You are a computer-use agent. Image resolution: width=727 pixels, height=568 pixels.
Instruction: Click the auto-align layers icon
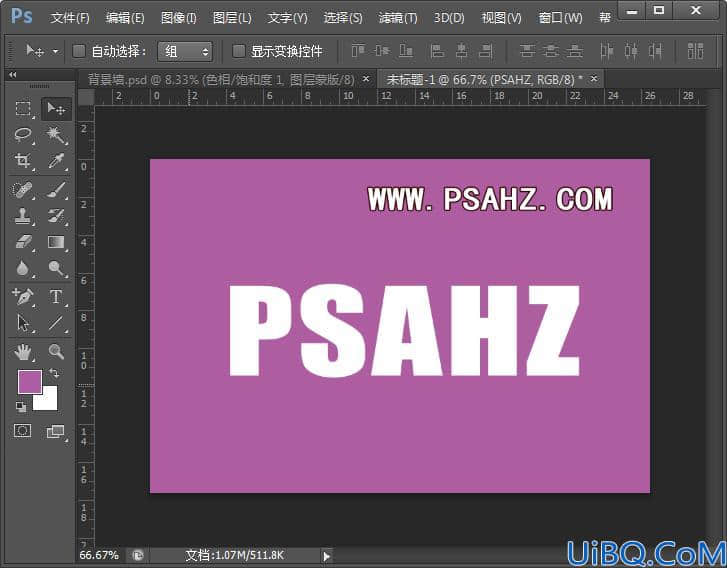click(x=695, y=51)
